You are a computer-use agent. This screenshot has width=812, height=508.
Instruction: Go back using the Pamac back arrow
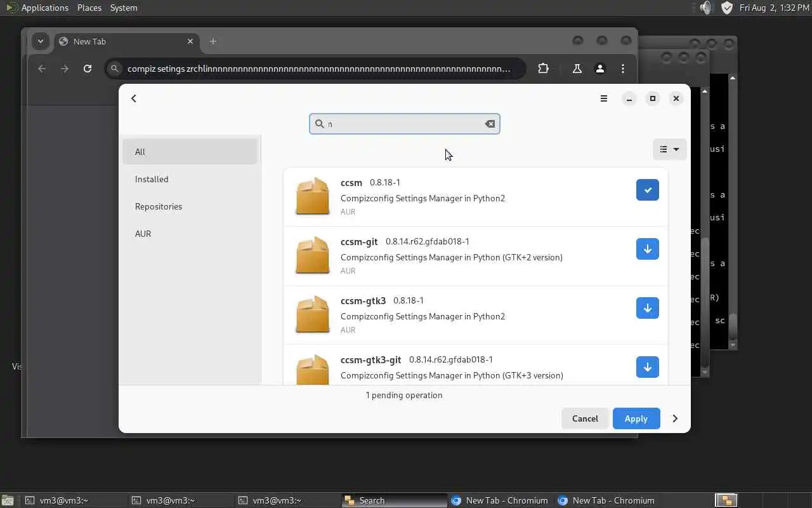click(x=134, y=98)
